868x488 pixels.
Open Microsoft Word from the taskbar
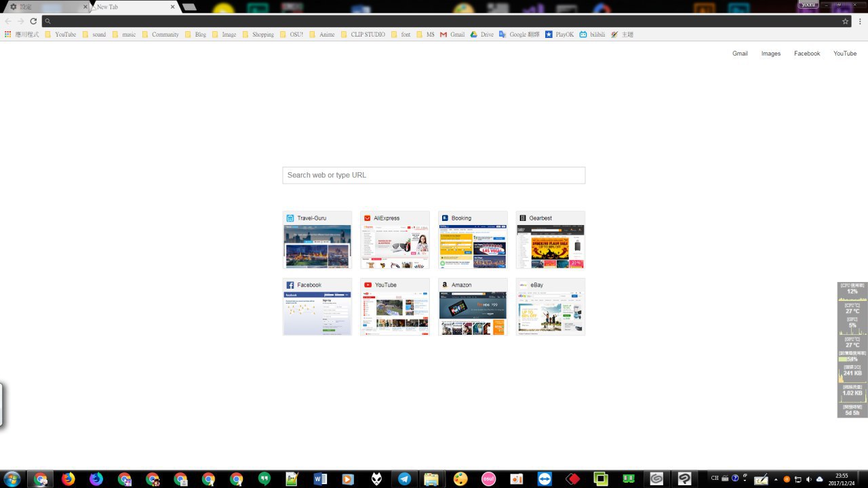(320, 479)
